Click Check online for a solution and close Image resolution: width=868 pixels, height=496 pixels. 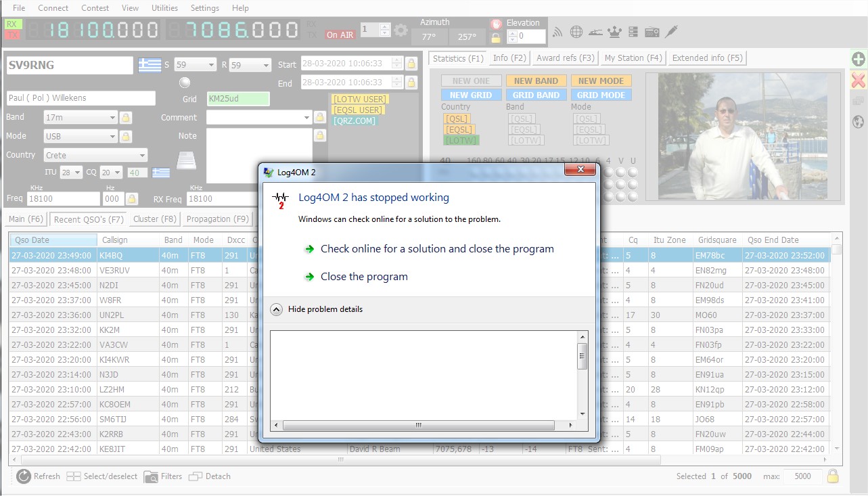pos(437,248)
